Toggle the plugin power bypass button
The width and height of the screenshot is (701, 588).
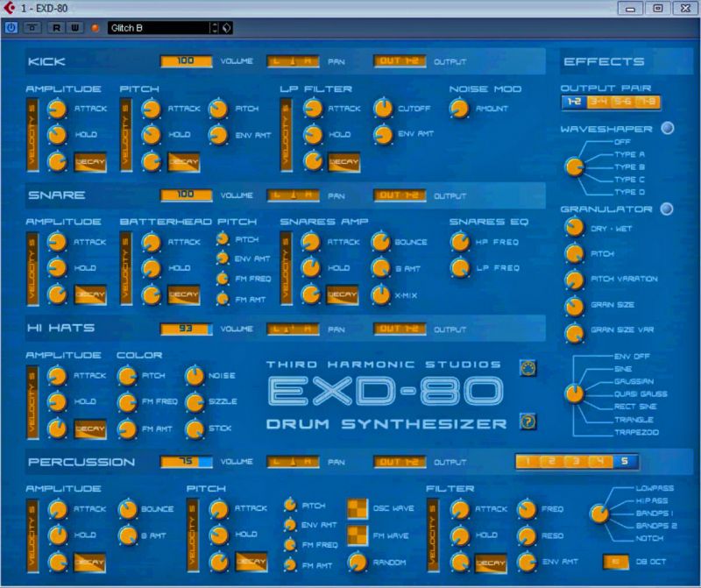click(x=11, y=28)
